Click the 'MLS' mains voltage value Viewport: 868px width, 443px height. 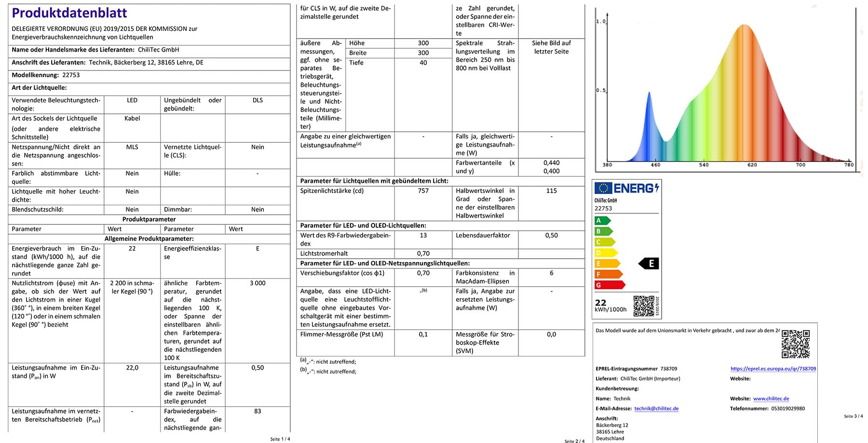point(132,147)
